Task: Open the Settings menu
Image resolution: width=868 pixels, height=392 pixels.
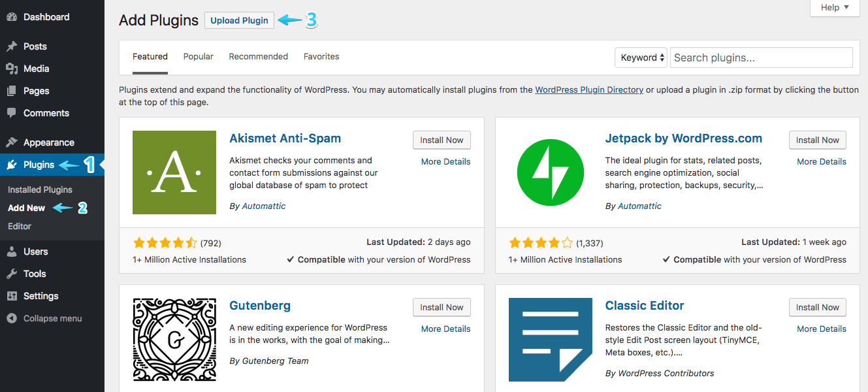Action: click(41, 296)
